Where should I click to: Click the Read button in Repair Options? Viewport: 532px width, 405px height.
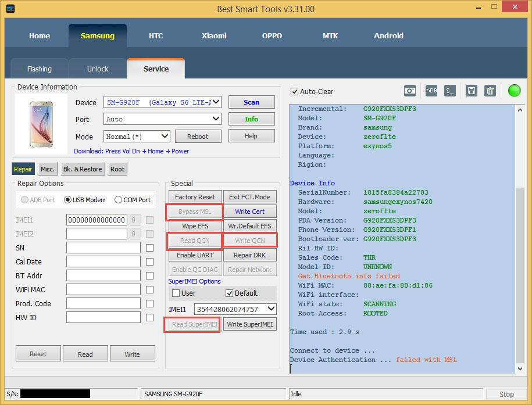(85, 354)
